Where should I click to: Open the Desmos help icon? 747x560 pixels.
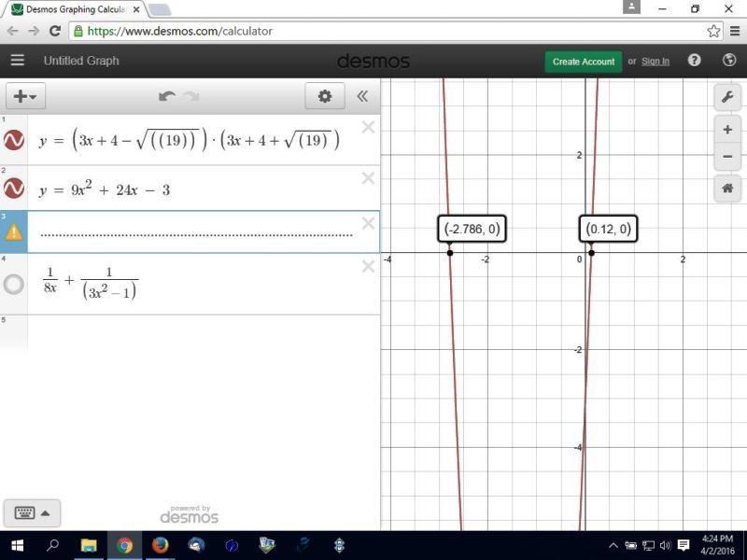(x=694, y=61)
